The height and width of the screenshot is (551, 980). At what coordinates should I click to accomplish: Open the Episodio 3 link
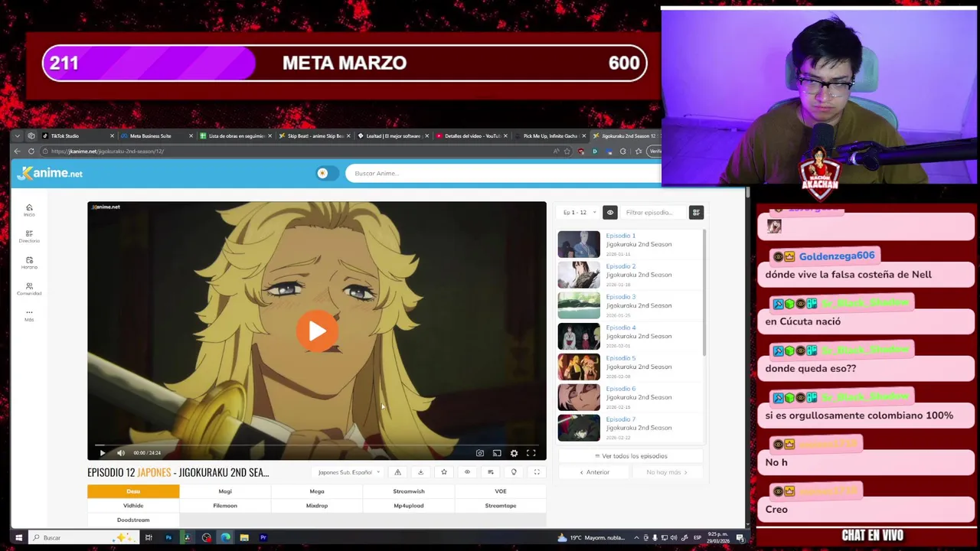pos(621,297)
